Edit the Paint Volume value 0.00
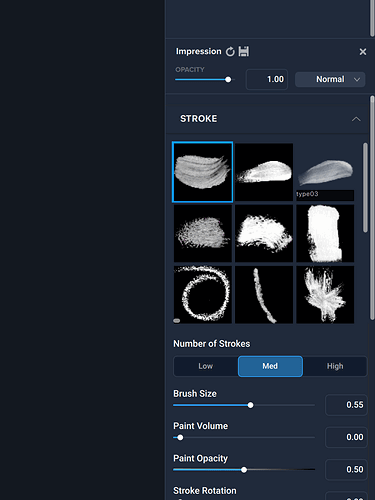Viewport: 375px width, 500px height. pyautogui.click(x=346, y=437)
